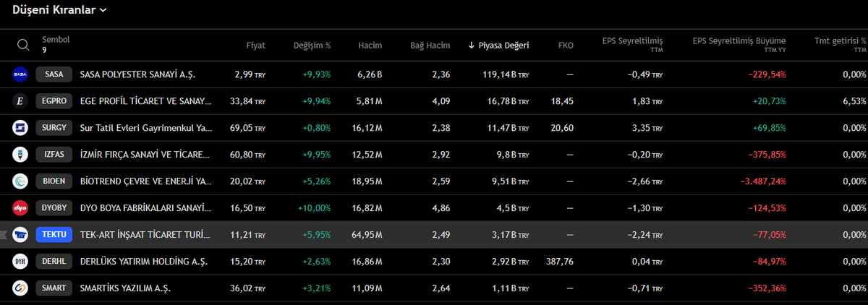Screen dimensions: 868x305
Task: Open the EGPRO ticker button
Action: 54,101
